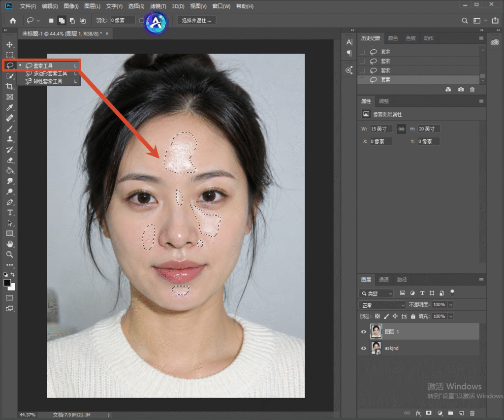The image size is (504, 420).
Task: Select the Brush tool
Action: [x=10, y=129]
